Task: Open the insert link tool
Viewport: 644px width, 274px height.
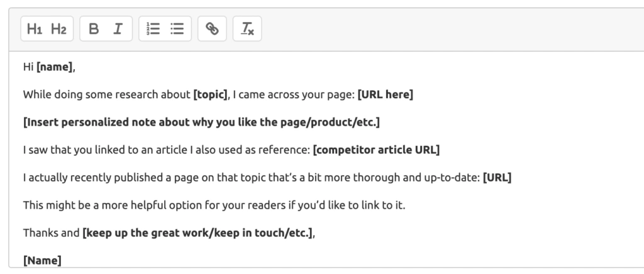Action: point(213,29)
